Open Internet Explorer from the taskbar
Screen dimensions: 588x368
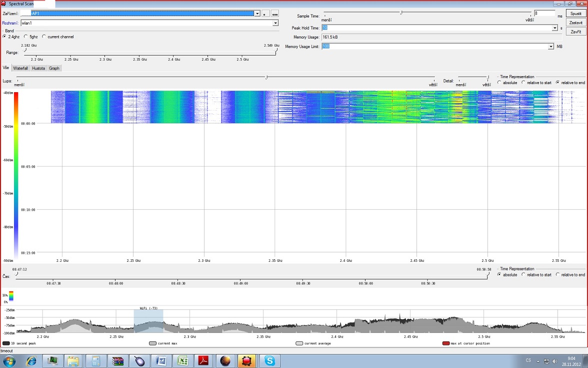[x=31, y=361]
